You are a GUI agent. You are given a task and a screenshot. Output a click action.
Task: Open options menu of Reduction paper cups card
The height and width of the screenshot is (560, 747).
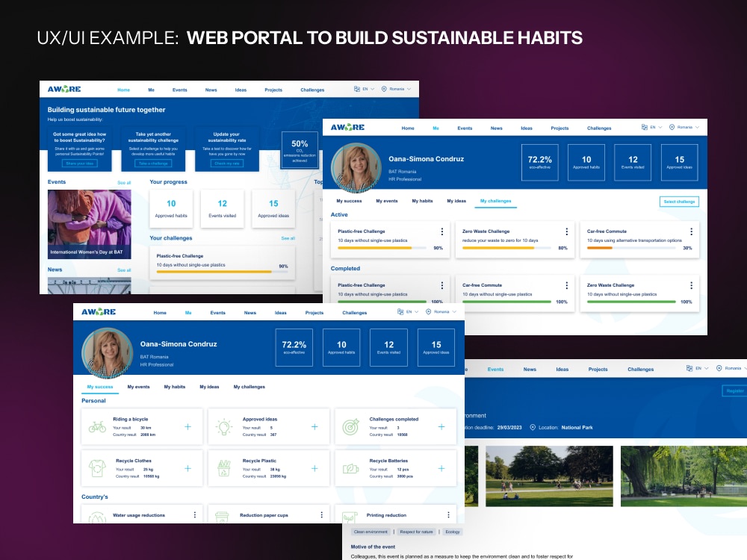[x=321, y=514]
